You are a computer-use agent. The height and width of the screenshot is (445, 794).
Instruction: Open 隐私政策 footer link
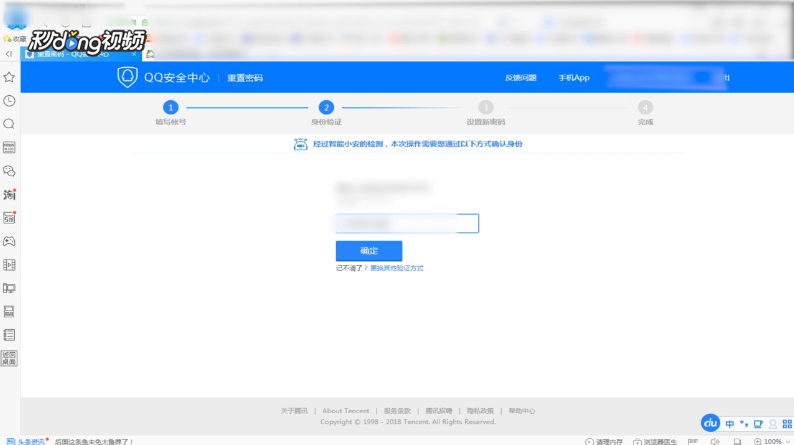pyautogui.click(x=480, y=411)
